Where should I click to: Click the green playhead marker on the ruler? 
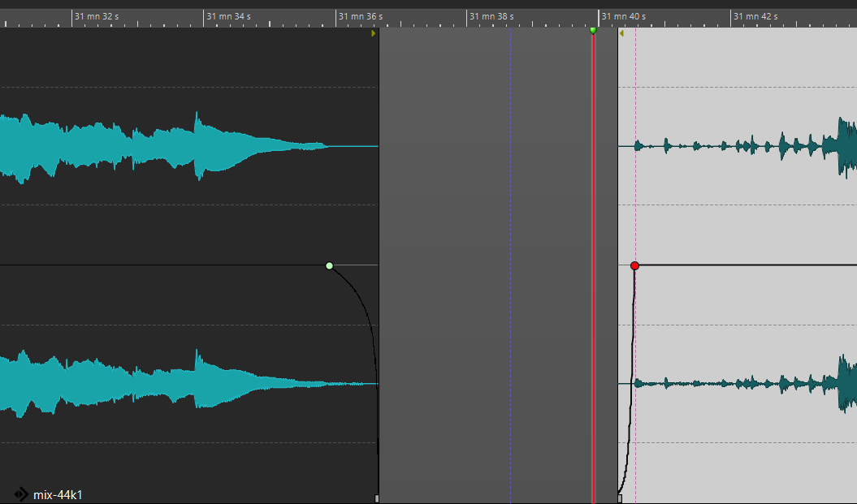click(593, 30)
